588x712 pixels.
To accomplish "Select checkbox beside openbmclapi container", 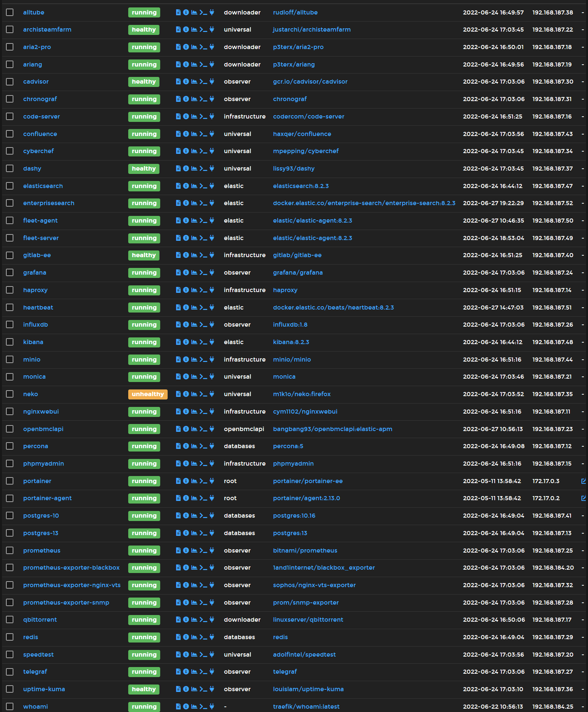I will [10, 429].
